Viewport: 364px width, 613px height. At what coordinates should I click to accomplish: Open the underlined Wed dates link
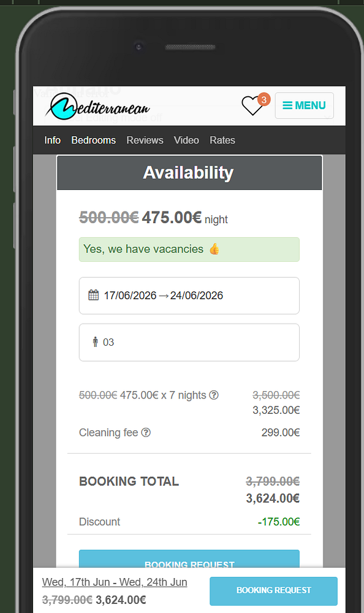115,581
